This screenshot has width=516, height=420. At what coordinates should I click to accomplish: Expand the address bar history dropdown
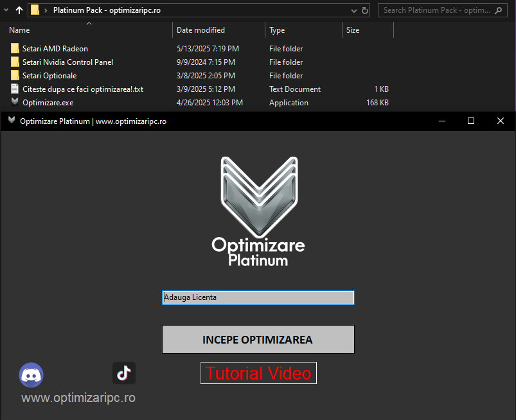(x=354, y=10)
